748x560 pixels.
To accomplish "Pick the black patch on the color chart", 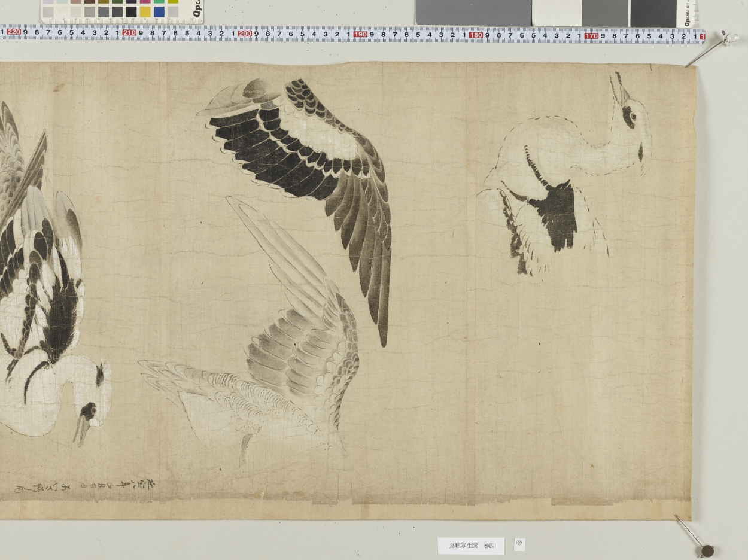I will (x=131, y=12).
